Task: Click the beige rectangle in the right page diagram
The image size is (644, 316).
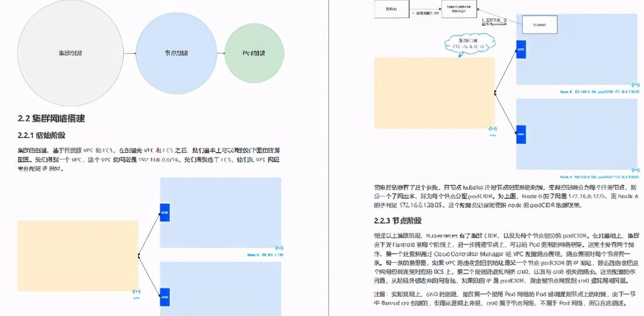Action: 434,92
